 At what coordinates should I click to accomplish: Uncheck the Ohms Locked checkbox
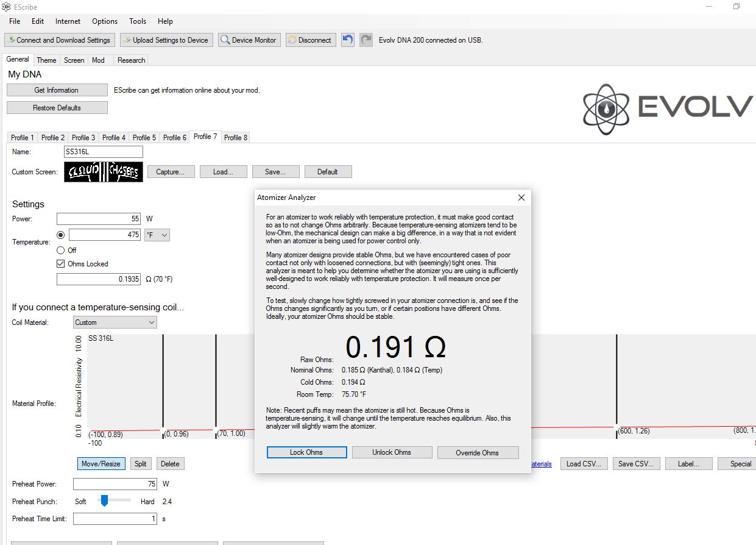60,264
